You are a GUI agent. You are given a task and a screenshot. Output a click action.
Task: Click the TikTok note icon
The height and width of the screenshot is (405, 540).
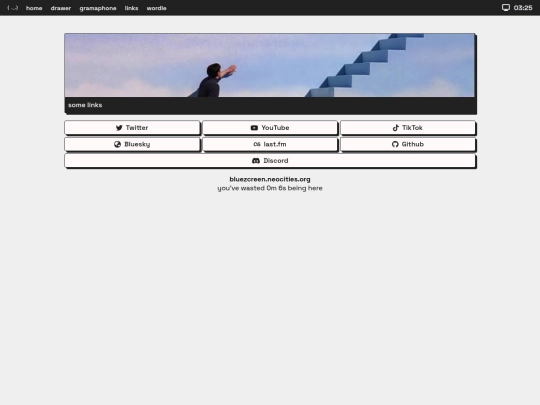coord(396,128)
